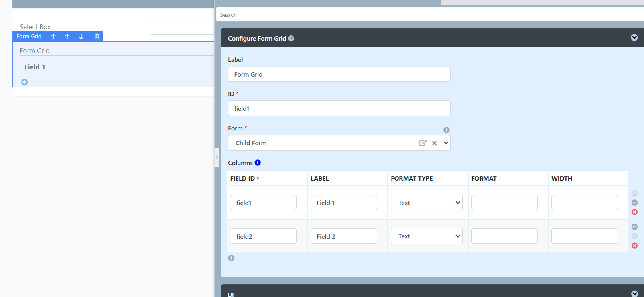Open Child Form in new window icon

click(x=423, y=143)
